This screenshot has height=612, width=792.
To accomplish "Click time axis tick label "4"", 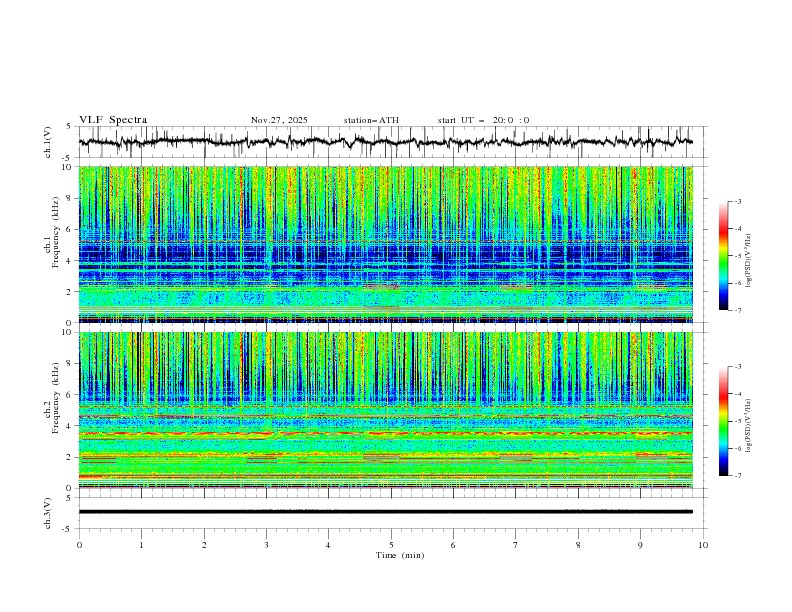I will click(328, 545).
